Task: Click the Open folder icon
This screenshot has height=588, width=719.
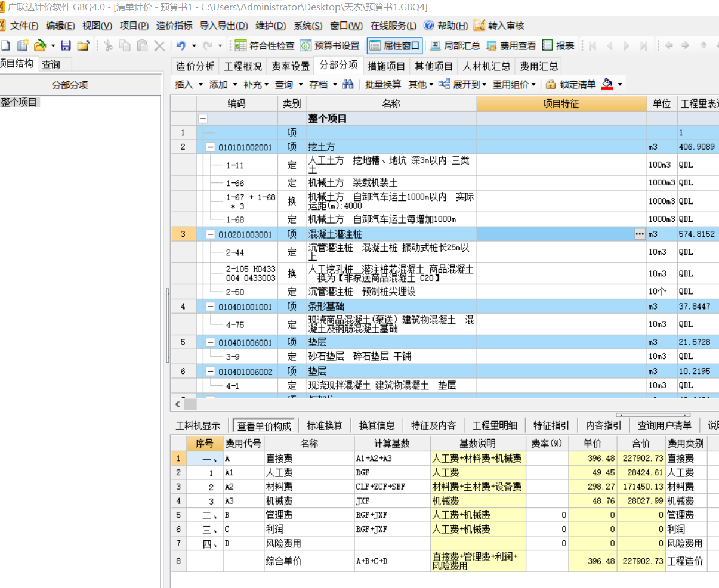Action: pos(40,46)
